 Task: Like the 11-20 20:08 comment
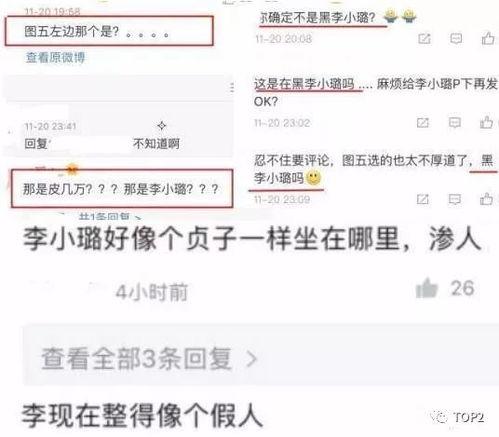(x=488, y=38)
